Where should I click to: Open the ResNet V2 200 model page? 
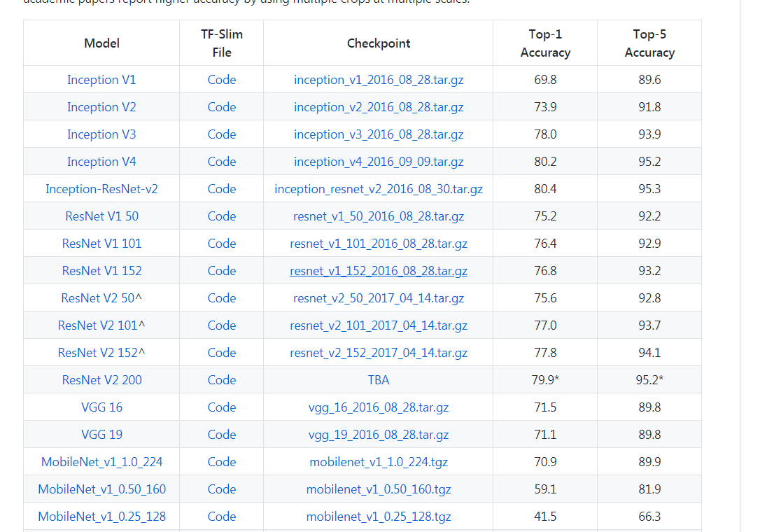point(101,379)
